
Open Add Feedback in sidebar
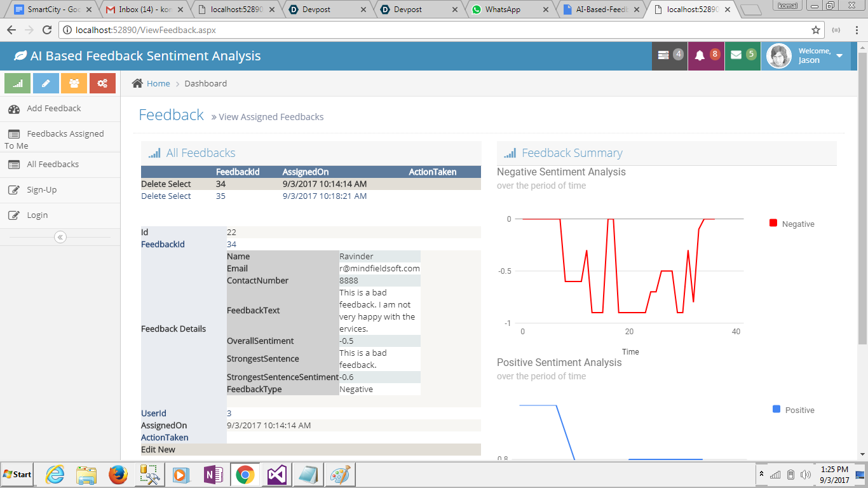click(60, 109)
